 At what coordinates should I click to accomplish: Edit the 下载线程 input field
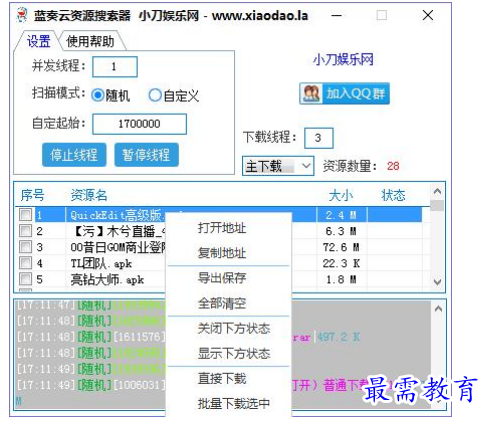click(318, 138)
